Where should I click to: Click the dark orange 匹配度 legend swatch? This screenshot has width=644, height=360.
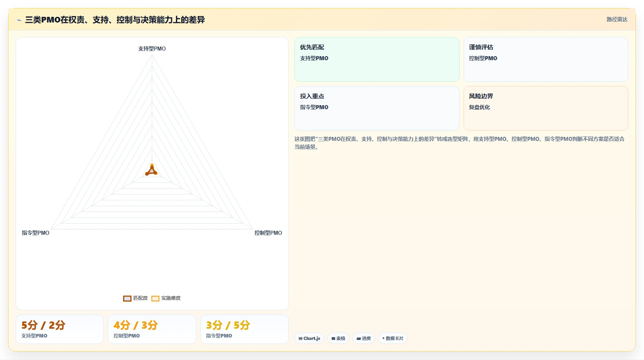[x=127, y=298]
